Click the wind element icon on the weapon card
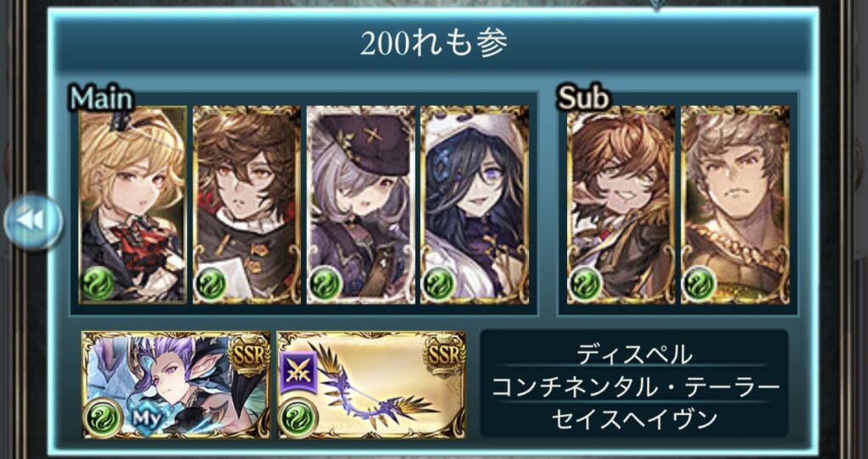Viewport: 868px width, 459px height. pyautogui.click(x=298, y=417)
